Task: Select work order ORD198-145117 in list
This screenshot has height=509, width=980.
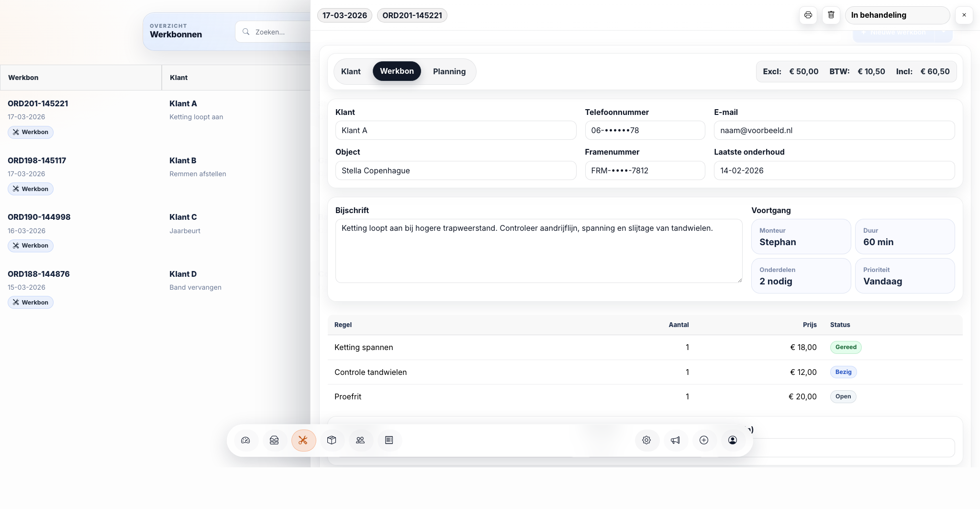Action: pos(37,160)
